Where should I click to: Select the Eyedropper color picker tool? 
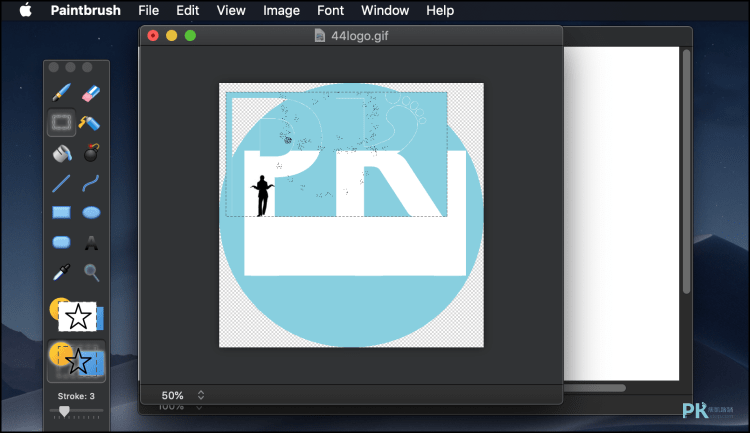(61, 272)
